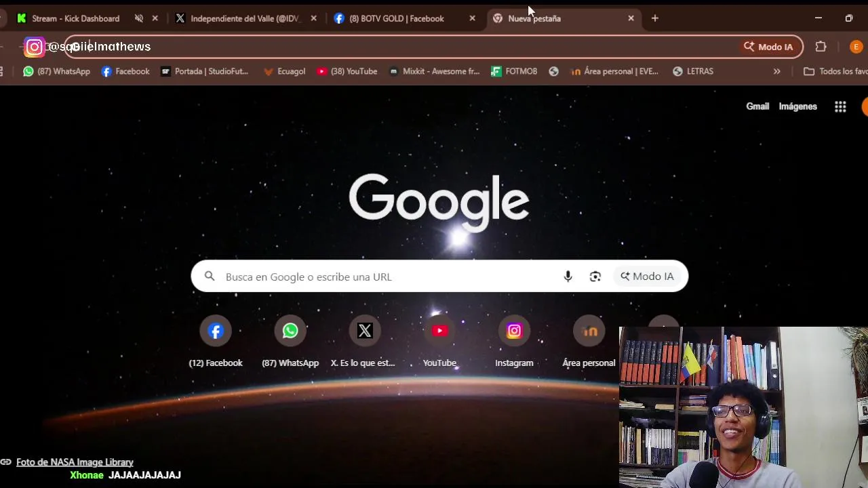Image resolution: width=868 pixels, height=488 pixels.
Task: Restore down the Chrome window
Action: (x=849, y=18)
